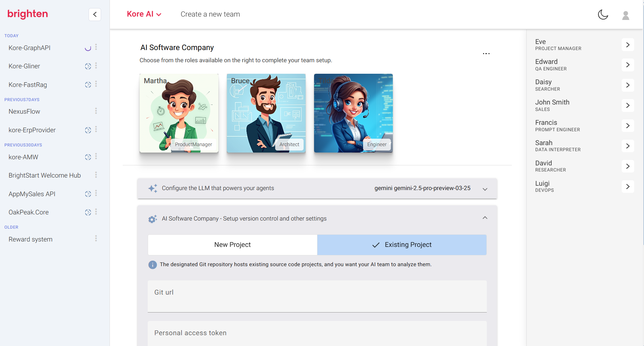Expand David Researcher role
The height and width of the screenshot is (346, 644).
(627, 166)
